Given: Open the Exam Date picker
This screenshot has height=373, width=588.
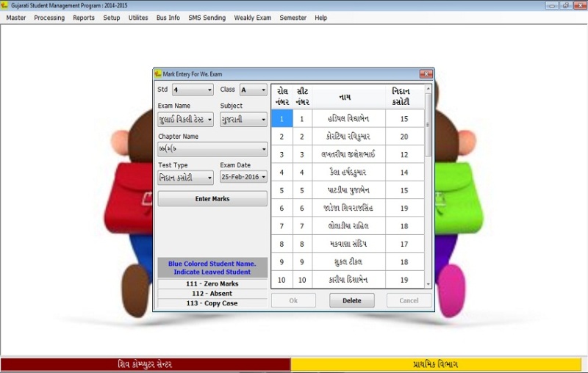Looking at the screenshot, I should (x=262, y=178).
